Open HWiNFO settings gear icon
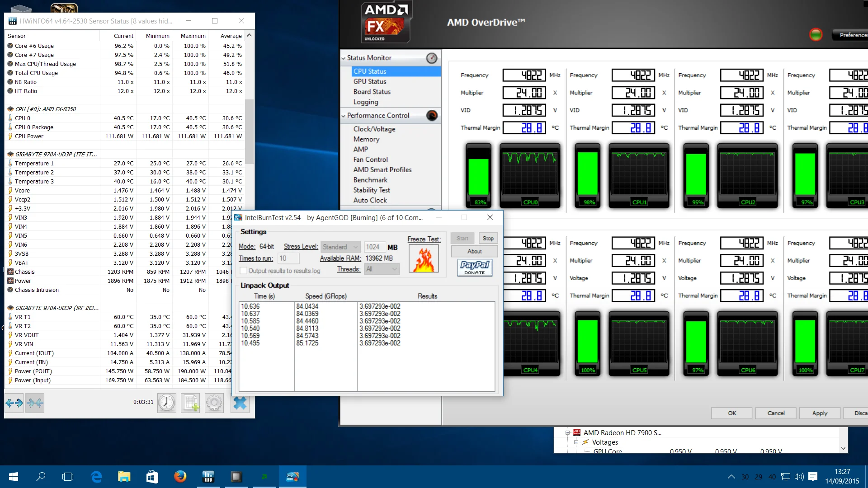Image resolution: width=868 pixels, height=488 pixels. point(214,403)
